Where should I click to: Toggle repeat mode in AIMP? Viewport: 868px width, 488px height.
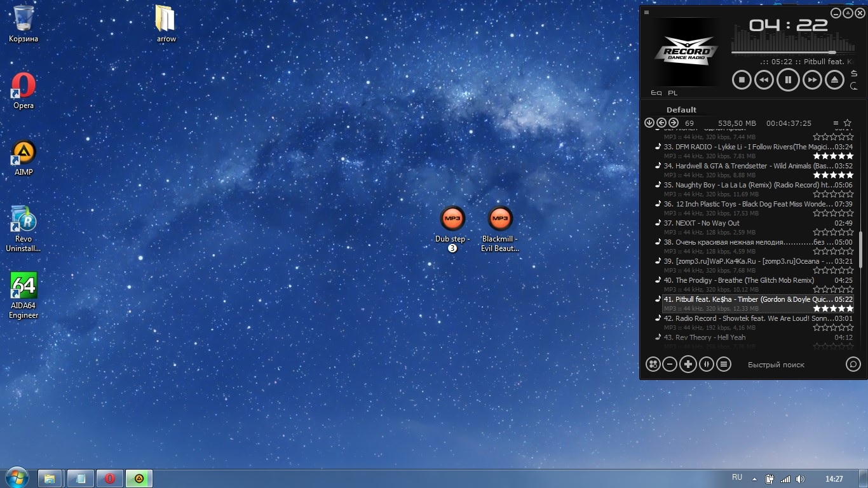(x=854, y=86)
